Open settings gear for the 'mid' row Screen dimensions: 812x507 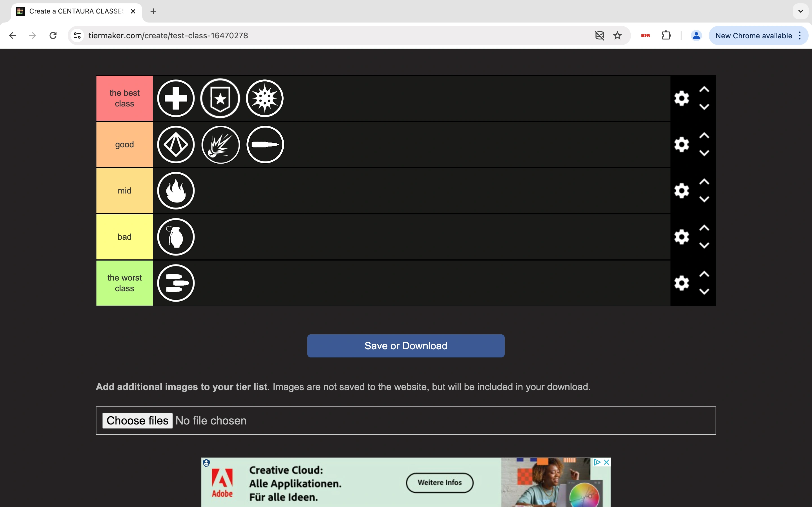click(x=681, y=191)
